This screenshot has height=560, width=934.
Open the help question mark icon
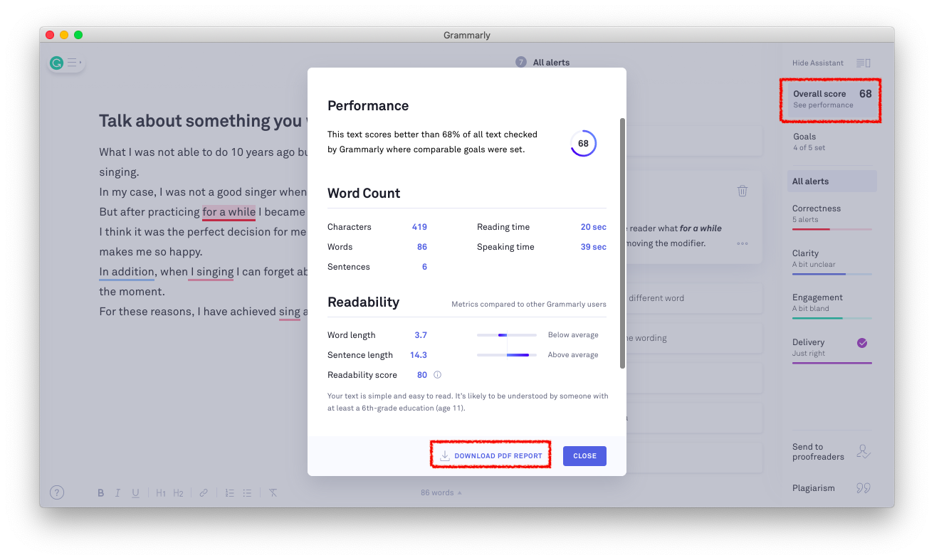point(57,492)
